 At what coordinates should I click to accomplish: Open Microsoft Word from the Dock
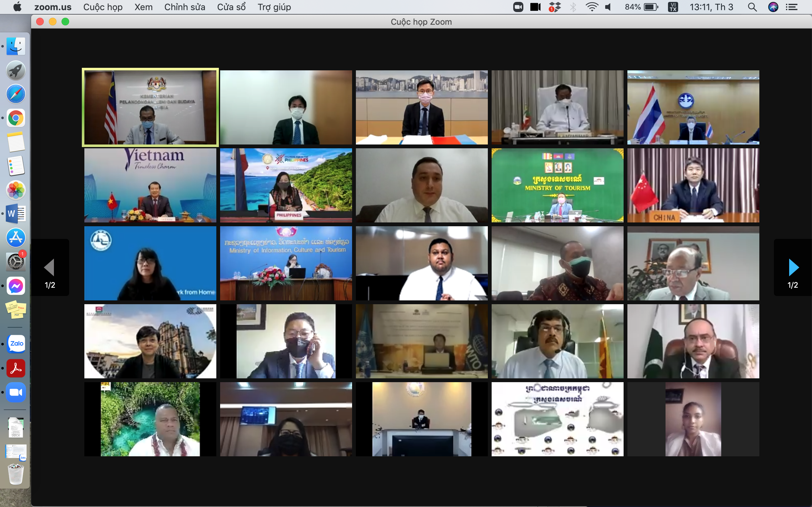(x=16, y=213)
